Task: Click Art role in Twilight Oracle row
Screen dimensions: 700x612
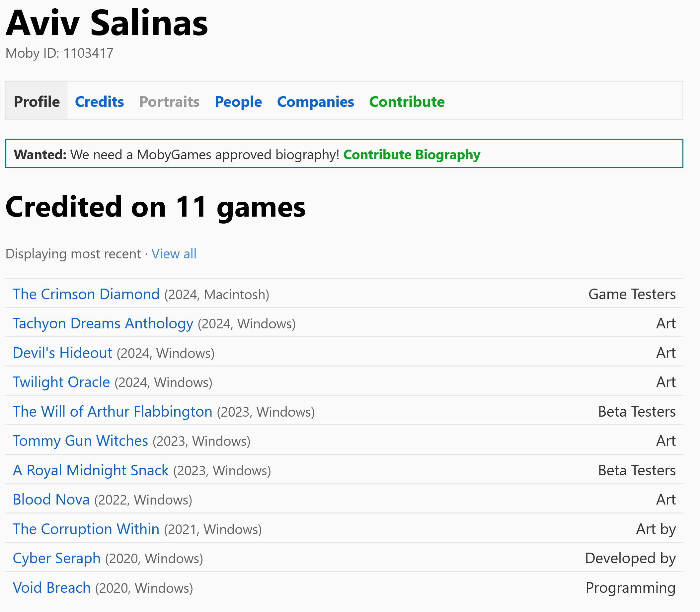Action: (x=666, y=382)
